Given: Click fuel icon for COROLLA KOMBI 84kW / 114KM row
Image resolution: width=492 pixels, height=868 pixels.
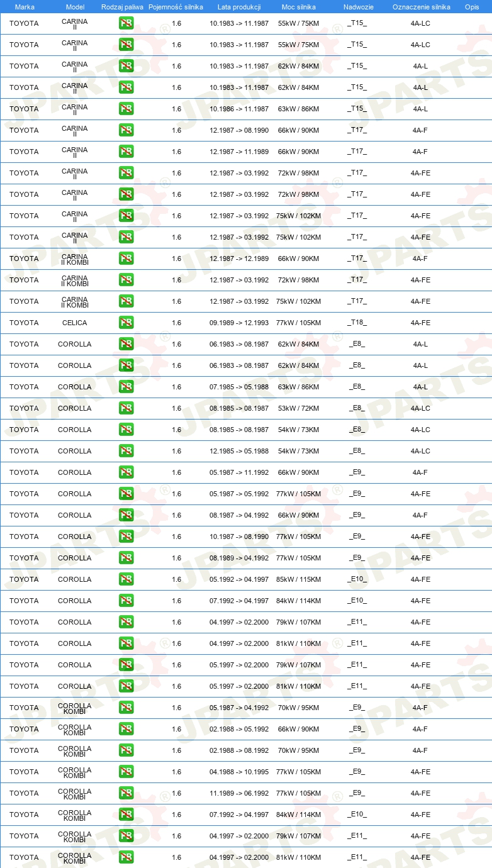Looking at the screenshot, I should 126,815.
